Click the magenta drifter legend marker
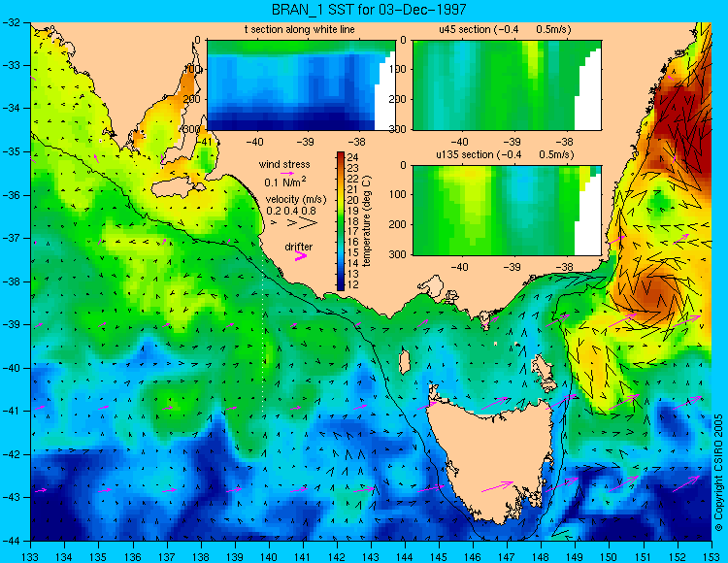Image resolution: width=728 pixels, height=563 pixels. 300,255
